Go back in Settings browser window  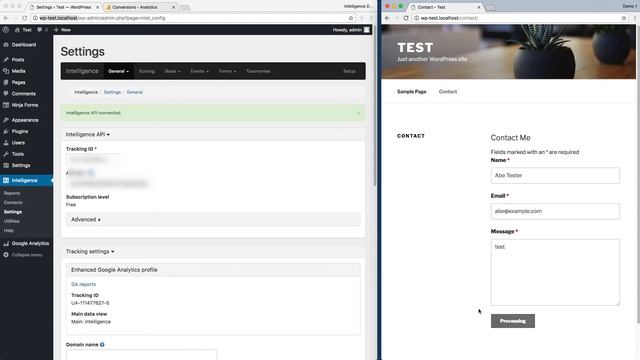(x=6, y=18)
